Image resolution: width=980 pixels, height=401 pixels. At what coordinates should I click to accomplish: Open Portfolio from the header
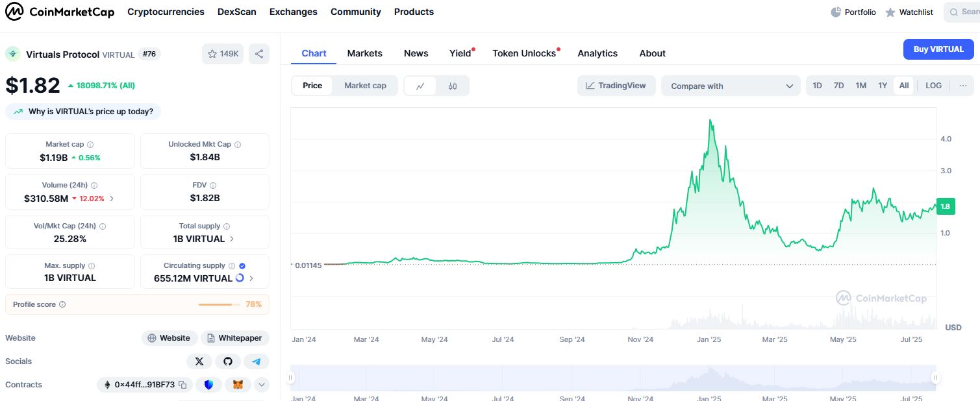tap(853, 12)
